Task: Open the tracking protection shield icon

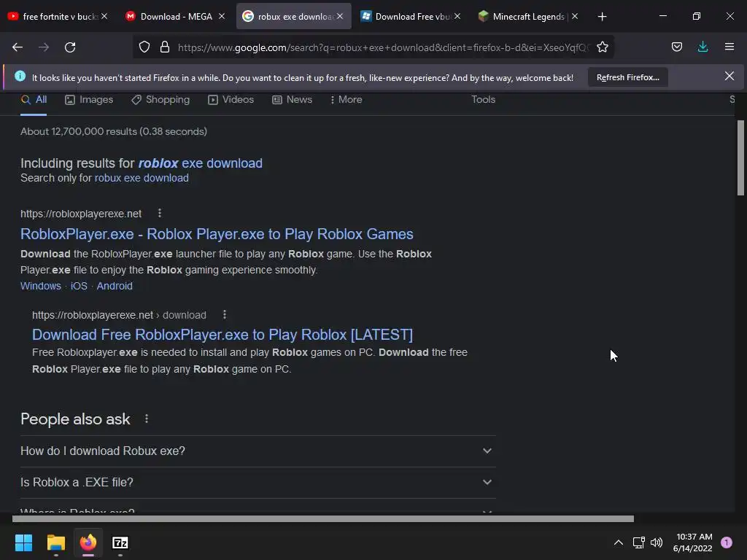Action: tap(144, 47)
